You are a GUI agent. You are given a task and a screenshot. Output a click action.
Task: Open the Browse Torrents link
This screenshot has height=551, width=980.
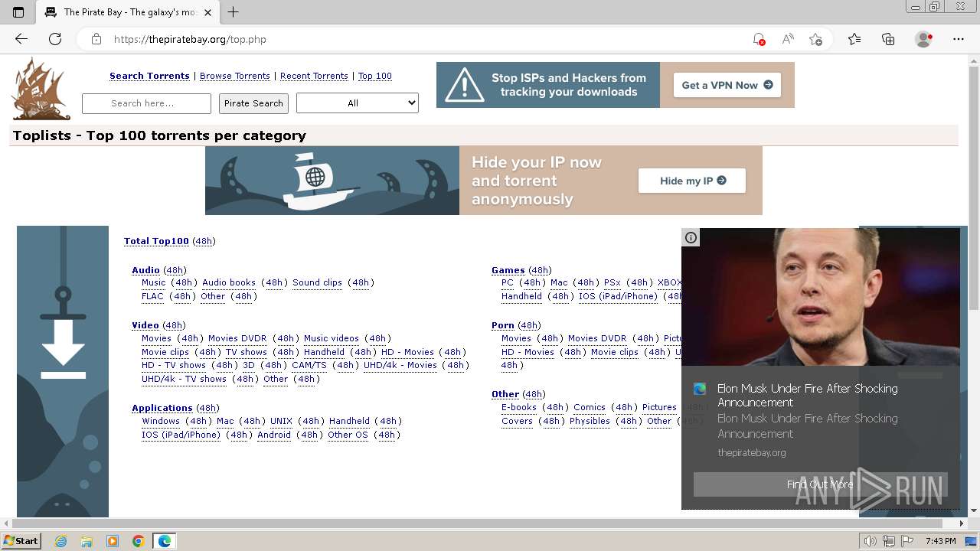coord(235,76)
